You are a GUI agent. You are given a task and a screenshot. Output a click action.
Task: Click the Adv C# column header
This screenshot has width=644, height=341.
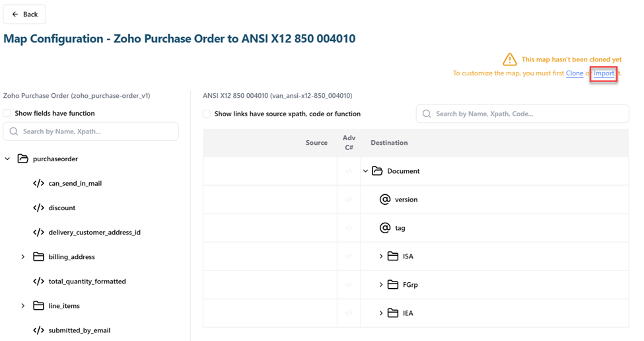(349, 143)
